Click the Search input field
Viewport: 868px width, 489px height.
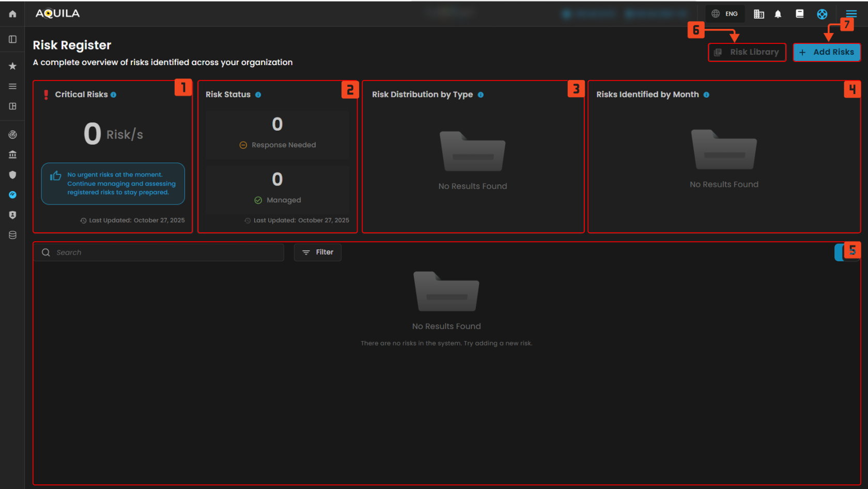[x=165, y=252]
